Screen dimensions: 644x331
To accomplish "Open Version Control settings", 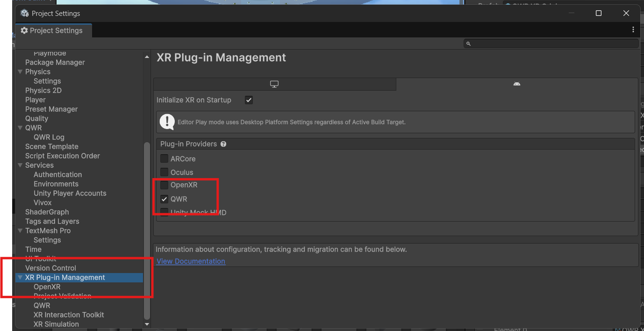I will [50, 268].
